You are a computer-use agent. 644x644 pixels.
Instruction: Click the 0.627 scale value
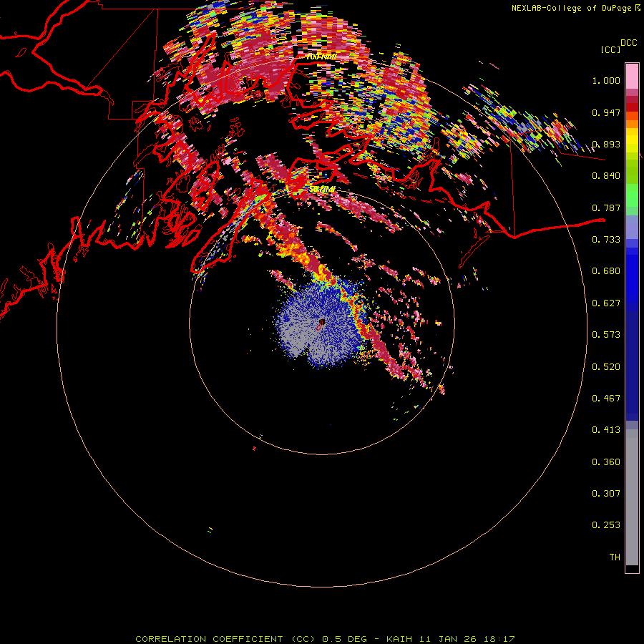tap(606, 303)
